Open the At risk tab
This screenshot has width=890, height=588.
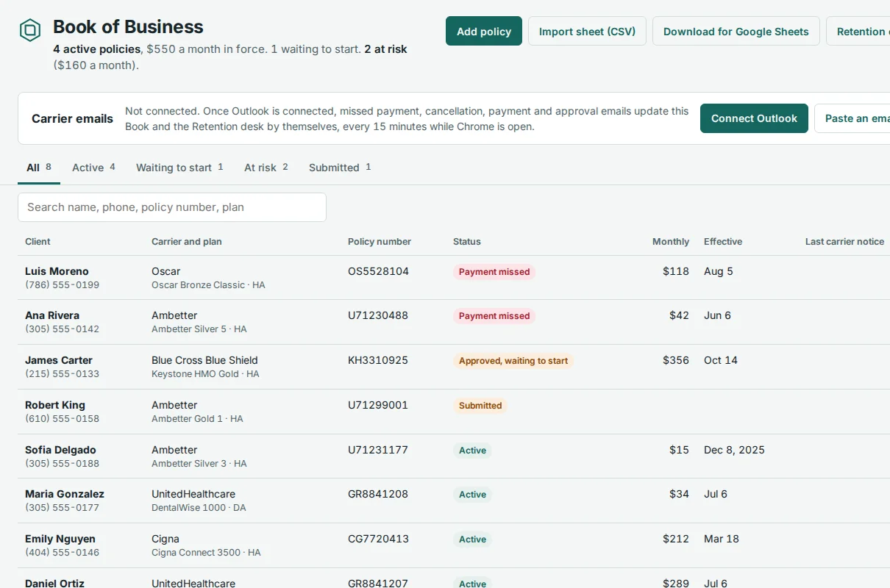pyautogui.click(x=266, y=168)
